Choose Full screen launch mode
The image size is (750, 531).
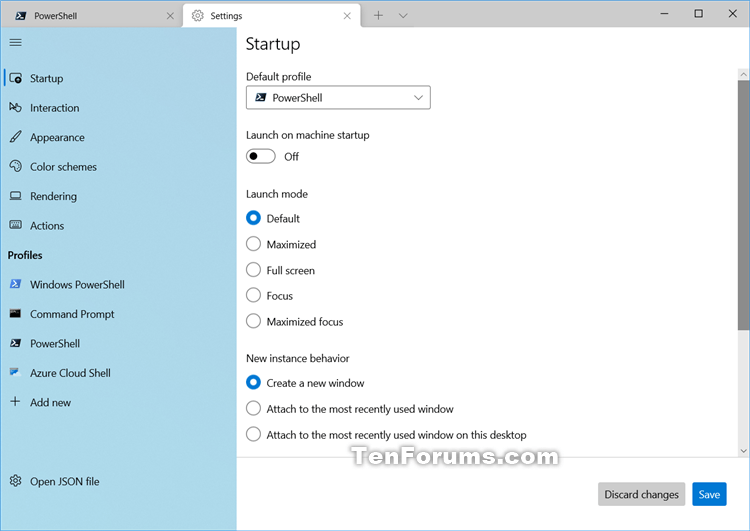pos(253,270)
